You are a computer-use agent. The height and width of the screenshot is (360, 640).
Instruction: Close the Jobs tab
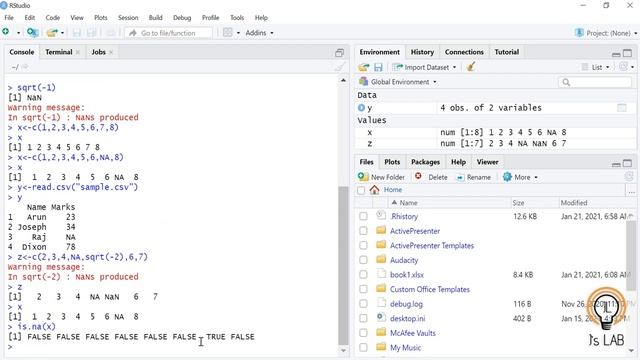tap(111, 52)
